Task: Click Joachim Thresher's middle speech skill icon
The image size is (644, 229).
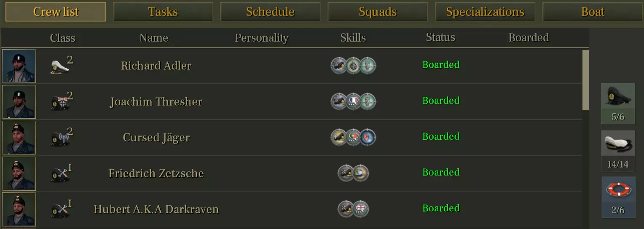Action: [353, 101]
